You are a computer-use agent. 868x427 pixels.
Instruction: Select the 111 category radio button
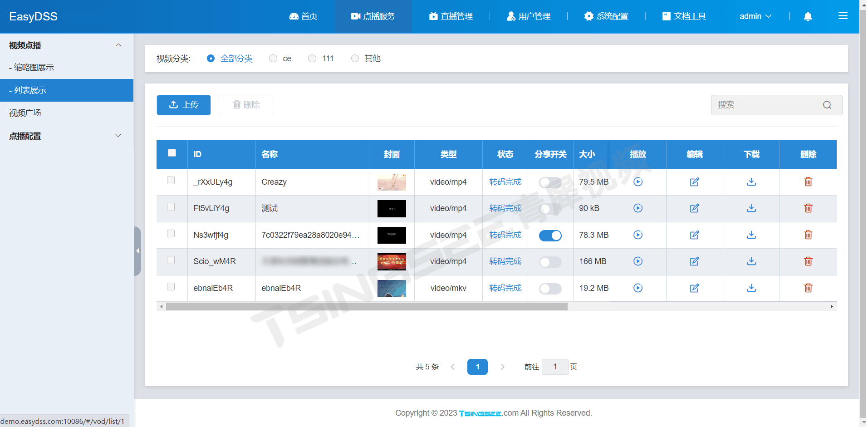click(312, 58)
